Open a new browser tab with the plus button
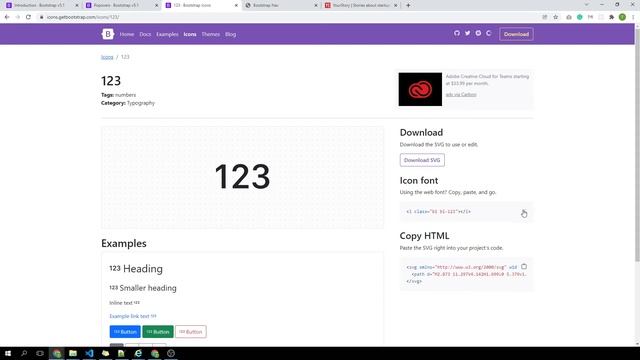The width and height of the screenshot is (640, 360). (408, 5)
